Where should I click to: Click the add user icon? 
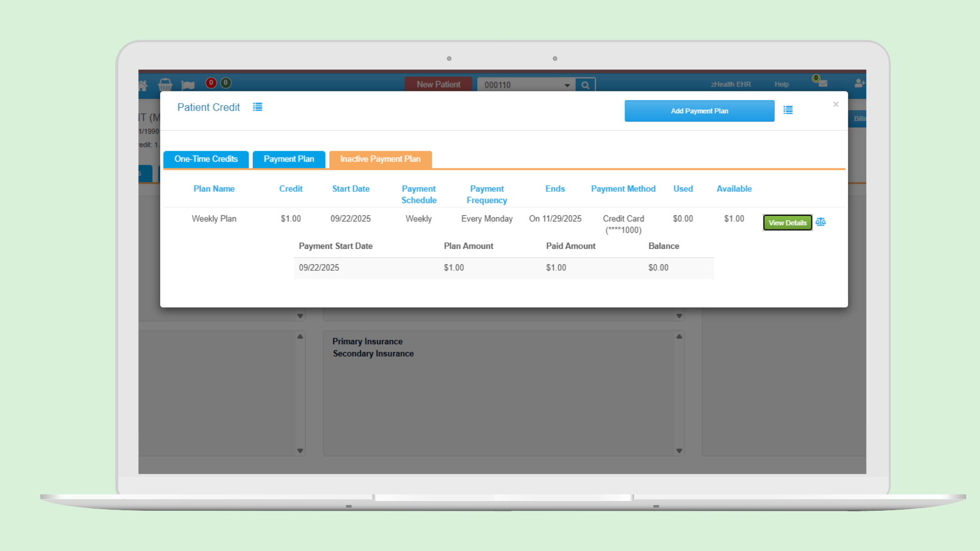pos(860,83)
